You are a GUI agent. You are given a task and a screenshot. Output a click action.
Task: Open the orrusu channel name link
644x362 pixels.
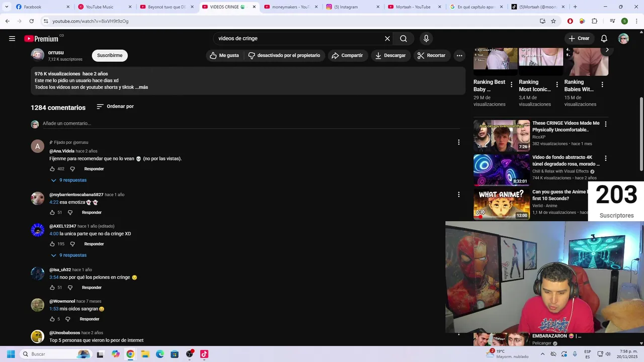pos(56,53)
